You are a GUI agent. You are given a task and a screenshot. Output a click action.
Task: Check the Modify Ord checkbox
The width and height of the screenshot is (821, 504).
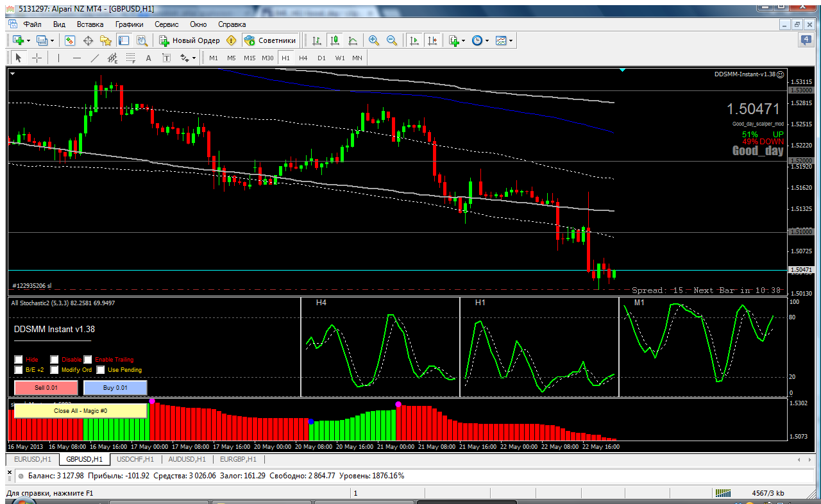coord(55,370)
